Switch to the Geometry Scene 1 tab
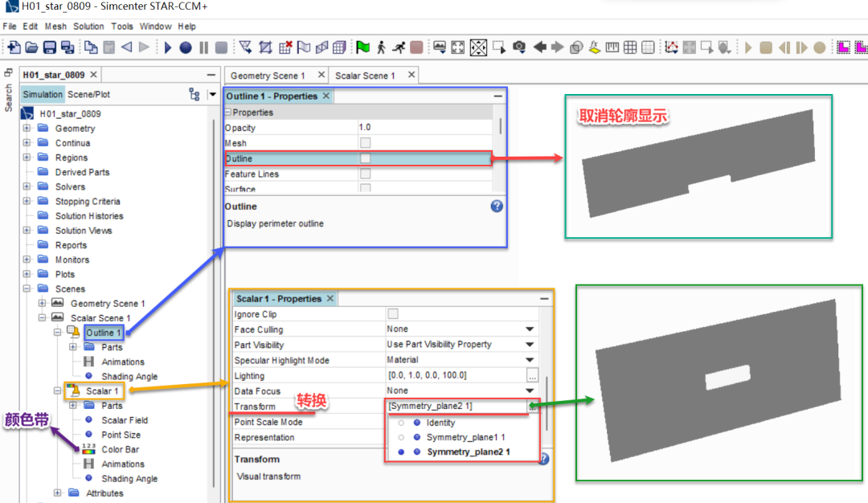 [x=268, y=76]
